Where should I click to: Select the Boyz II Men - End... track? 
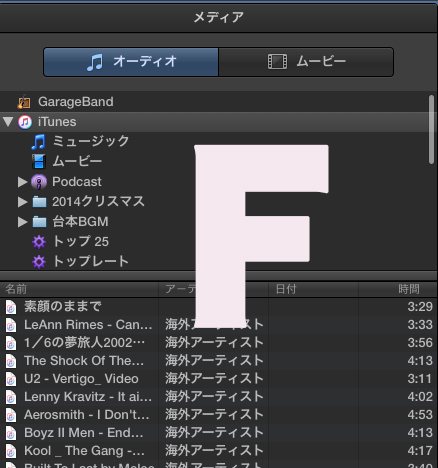[84, 433]
